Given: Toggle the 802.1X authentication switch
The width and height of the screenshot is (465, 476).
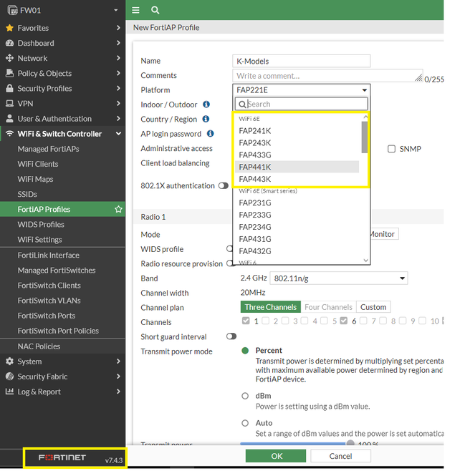Looking at the screenshot, I should (224, 185).
